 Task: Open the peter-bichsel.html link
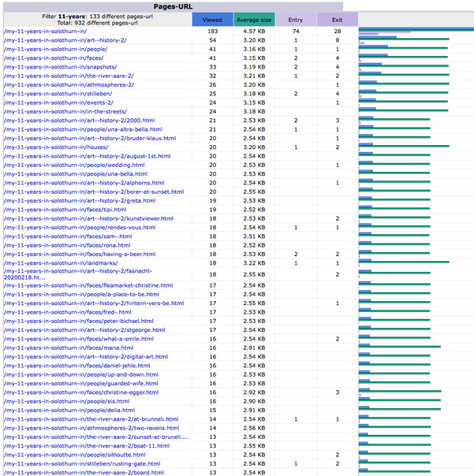(79, 322)
